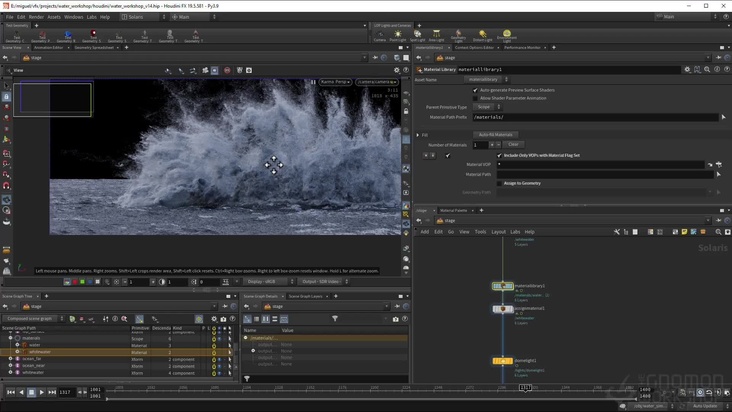Open the Parent Primitive Type Scope dropdown
Viewport: 732px width, 412px height.
[x=486, y=107]
